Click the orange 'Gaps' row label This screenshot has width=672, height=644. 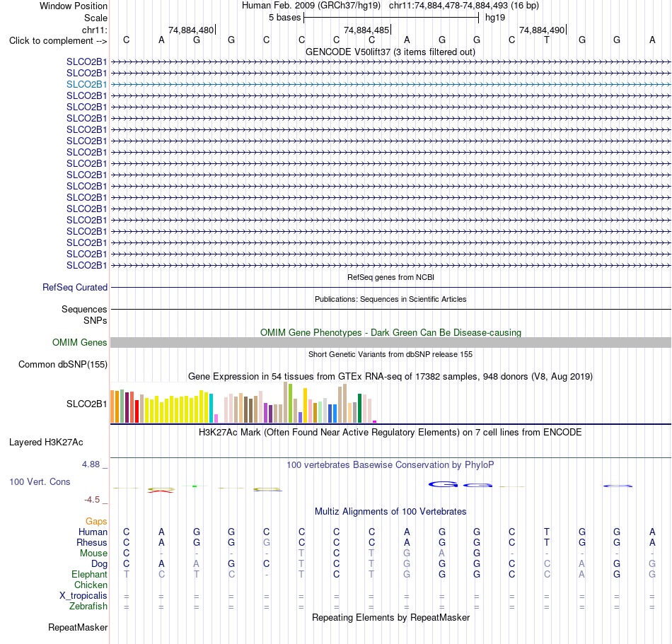[96, 521]
